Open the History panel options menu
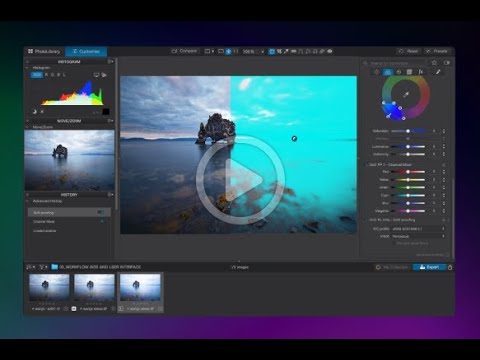This screenshot has width=480, height=360. [110, 194]
